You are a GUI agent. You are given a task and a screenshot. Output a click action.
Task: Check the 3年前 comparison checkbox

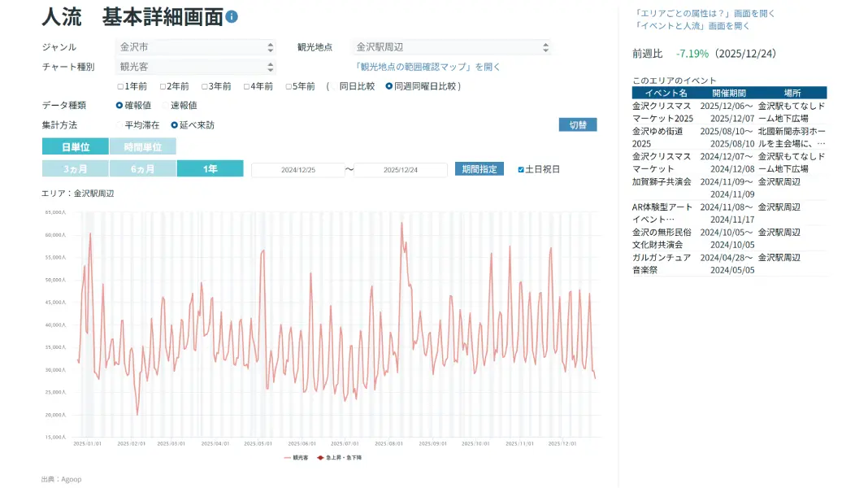[x=205, y=86]
